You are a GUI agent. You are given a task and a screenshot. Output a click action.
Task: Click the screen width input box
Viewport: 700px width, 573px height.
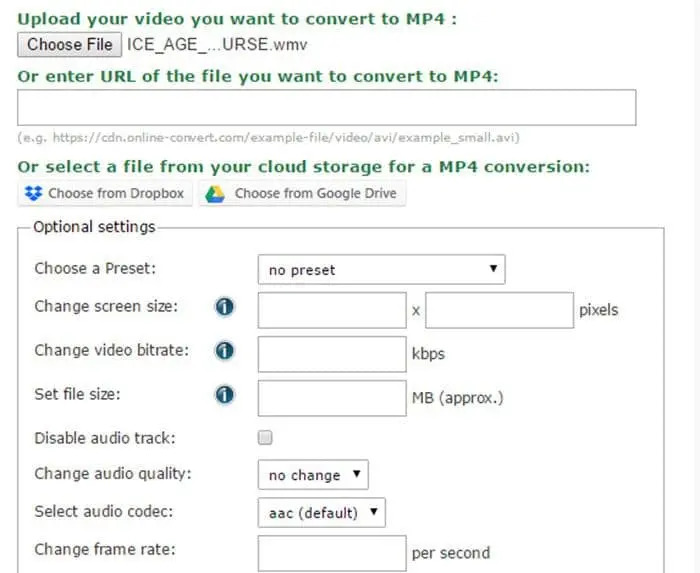(332, 310)
